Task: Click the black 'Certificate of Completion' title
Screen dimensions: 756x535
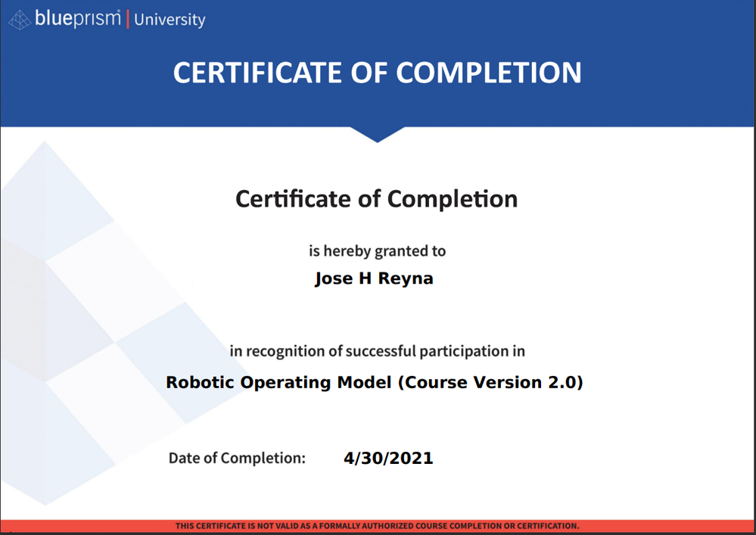Action: coord(377,199)
